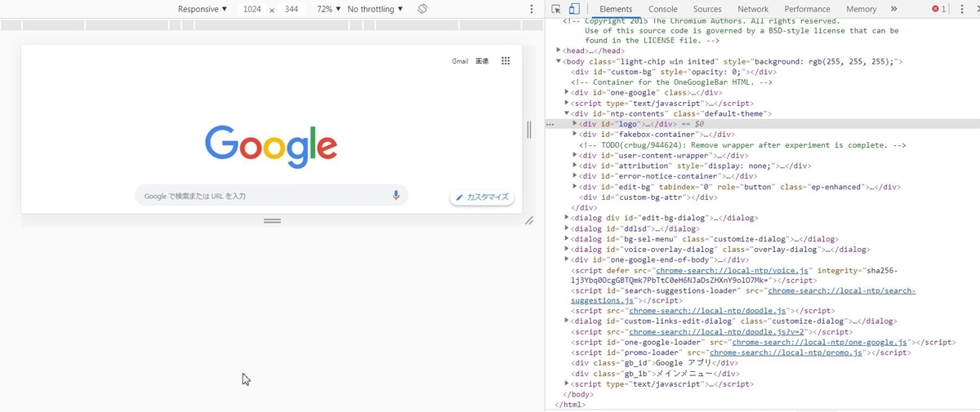Activate the inspect element picker icon

coord(556,9)
